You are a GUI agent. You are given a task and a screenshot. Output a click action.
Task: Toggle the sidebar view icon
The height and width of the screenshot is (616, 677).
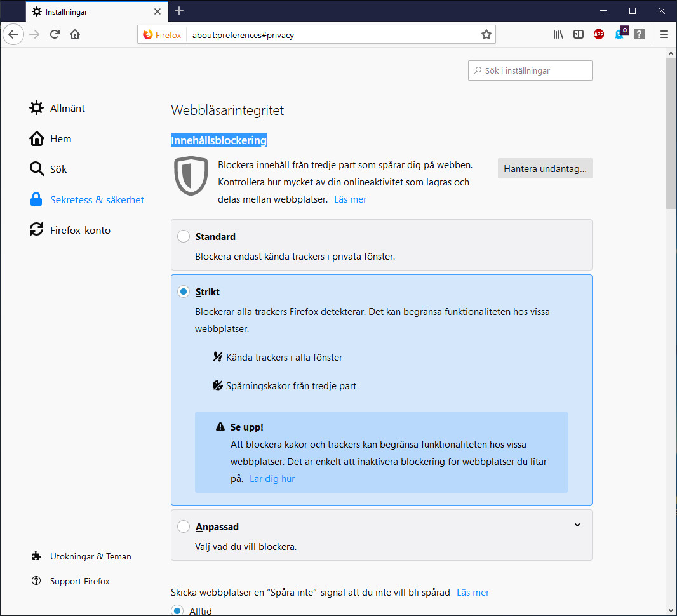click(578, 34)
